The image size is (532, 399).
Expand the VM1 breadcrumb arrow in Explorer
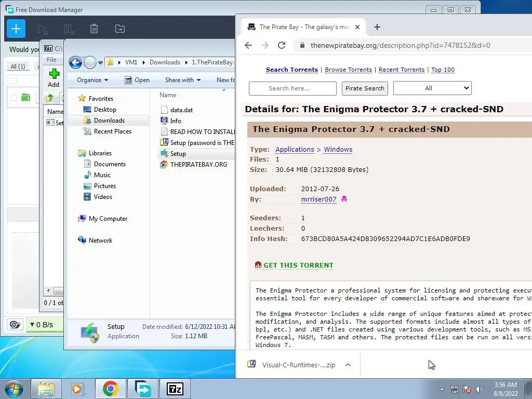(143, 62)
